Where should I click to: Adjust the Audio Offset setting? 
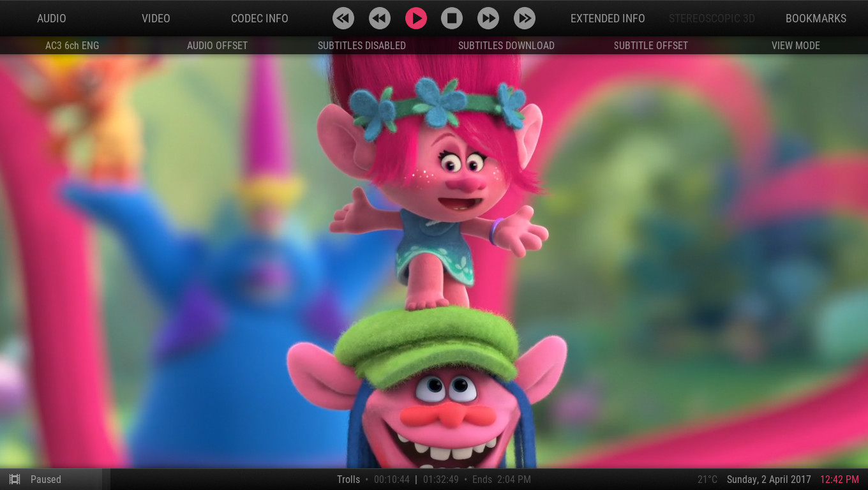click(x=217, y=45)
